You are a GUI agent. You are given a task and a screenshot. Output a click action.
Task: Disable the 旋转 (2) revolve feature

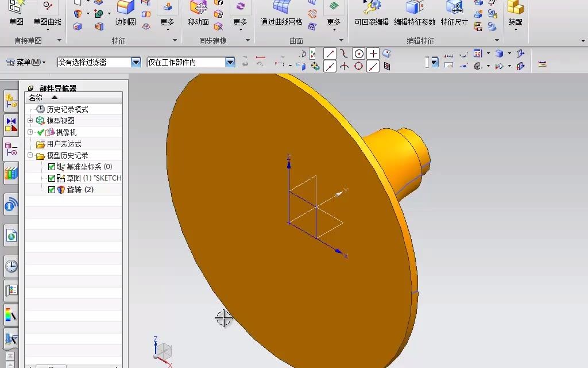coord(51,189)
